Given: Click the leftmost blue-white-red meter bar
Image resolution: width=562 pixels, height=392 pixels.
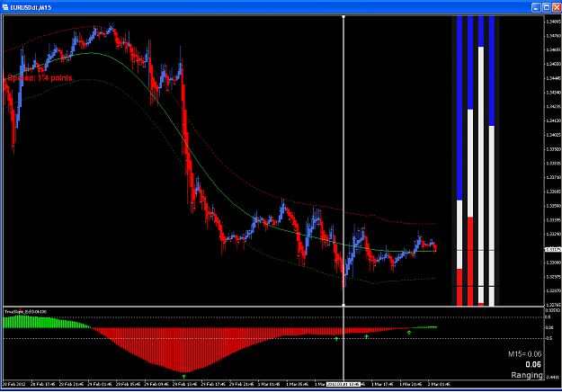Looking at the screenshot, I should (459, 161).
